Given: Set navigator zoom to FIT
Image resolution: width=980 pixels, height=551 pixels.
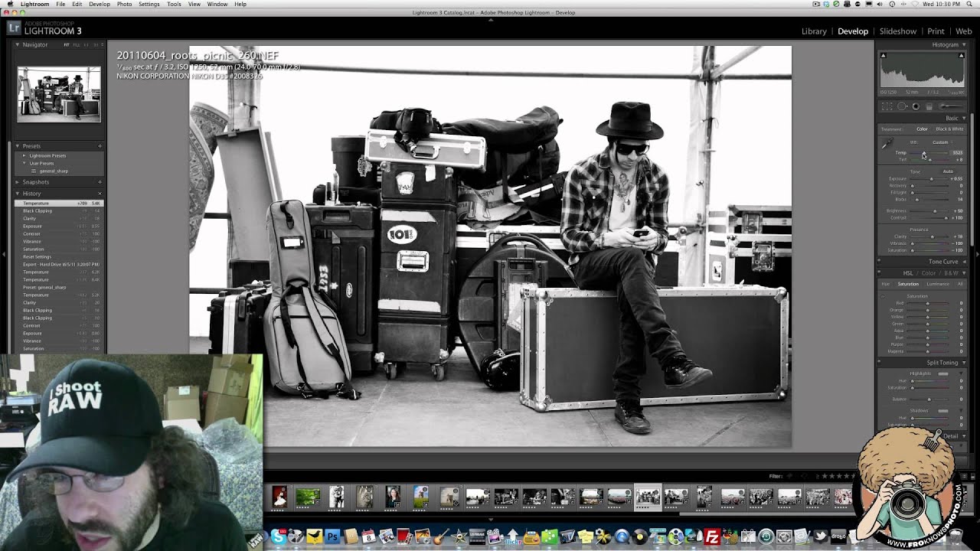Looking at the screenshot, I should click(67, 45).
